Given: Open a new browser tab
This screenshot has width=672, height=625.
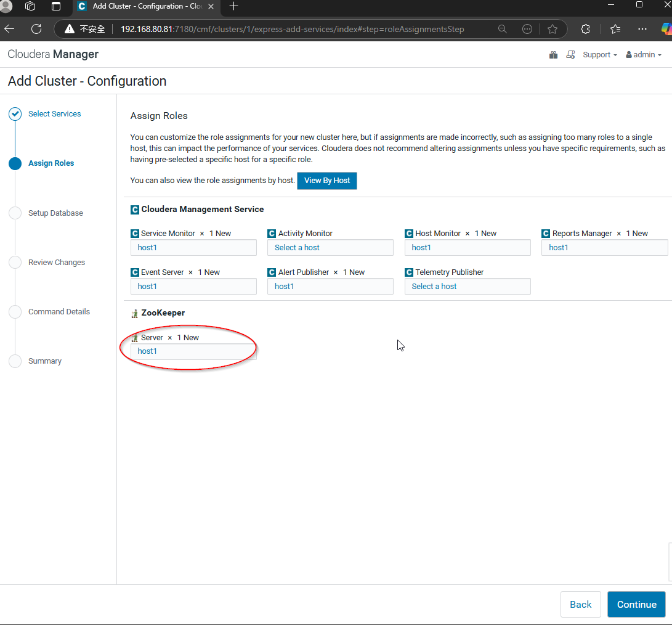Looking at the screenshot, I should 233,6.
